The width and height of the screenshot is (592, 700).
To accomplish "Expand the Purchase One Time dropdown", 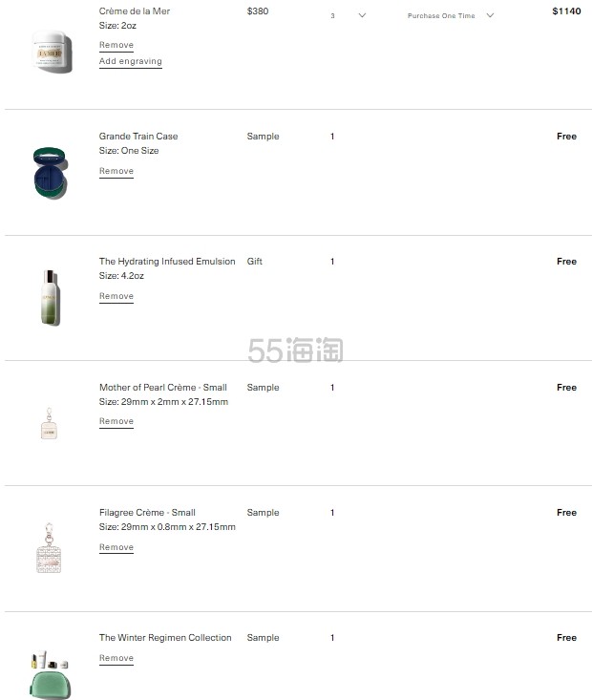I will [451, 15].
